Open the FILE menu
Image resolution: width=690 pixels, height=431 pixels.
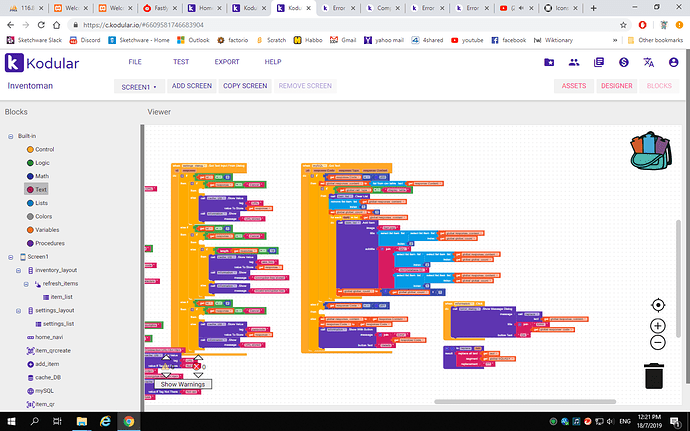[x=135, y=62]
